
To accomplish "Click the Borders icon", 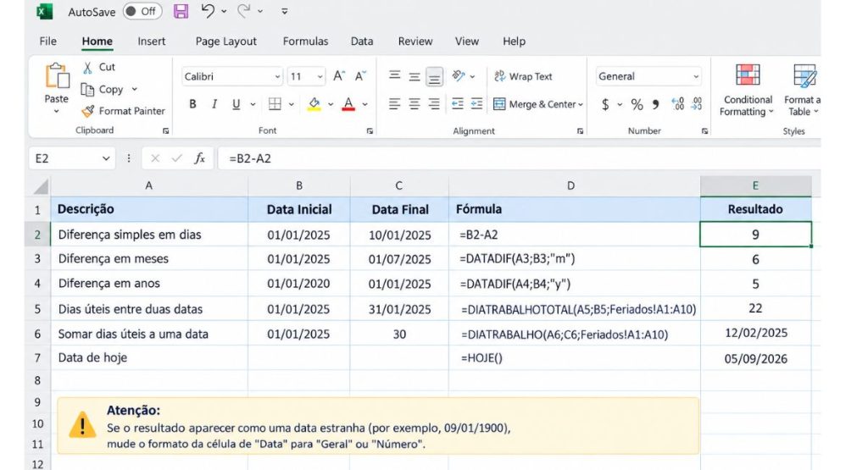I will (x=275, y=104).
